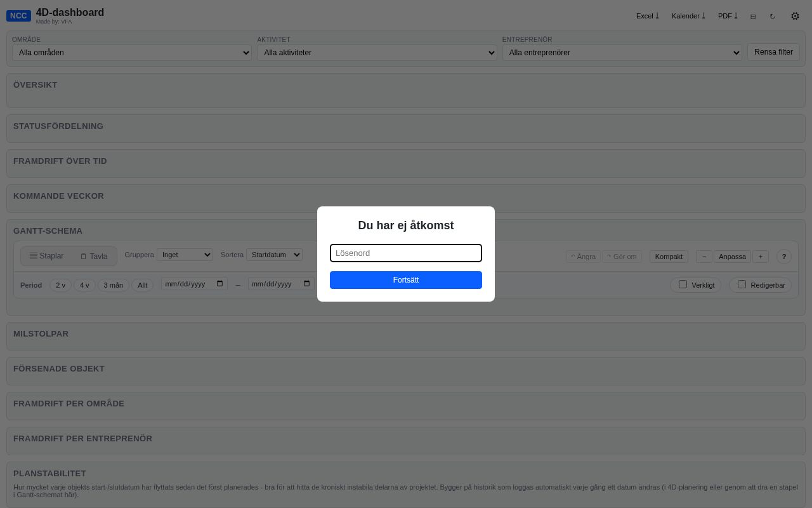
Task: Switch to the Staplar view tab
Action: (x=46, y=256)
